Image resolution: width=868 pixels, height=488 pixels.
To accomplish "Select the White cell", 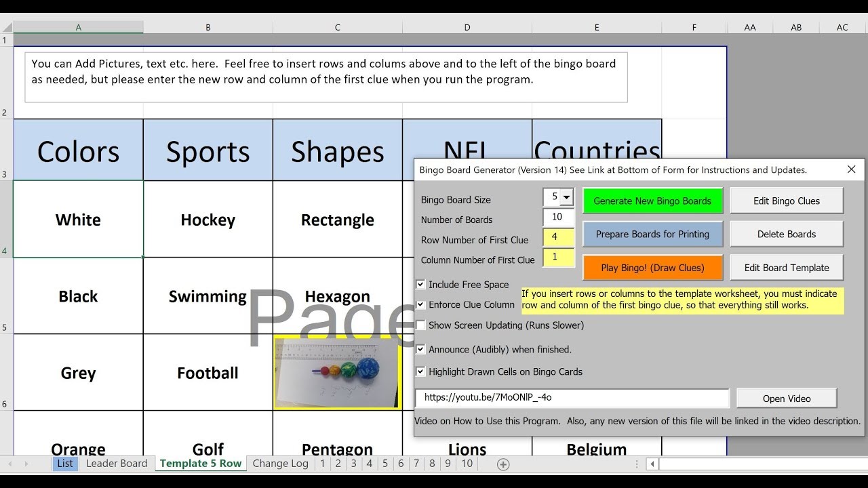I will tap(78, 219).
